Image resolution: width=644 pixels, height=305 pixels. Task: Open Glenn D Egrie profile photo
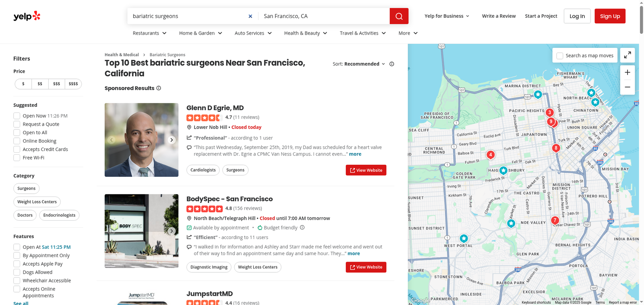click(141, 140)
